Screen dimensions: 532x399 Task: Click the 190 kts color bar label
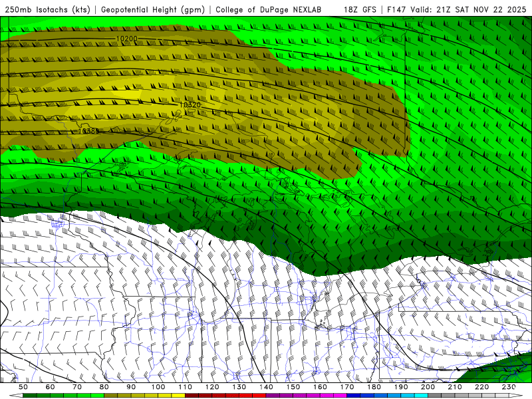click(x=401, y=387)
